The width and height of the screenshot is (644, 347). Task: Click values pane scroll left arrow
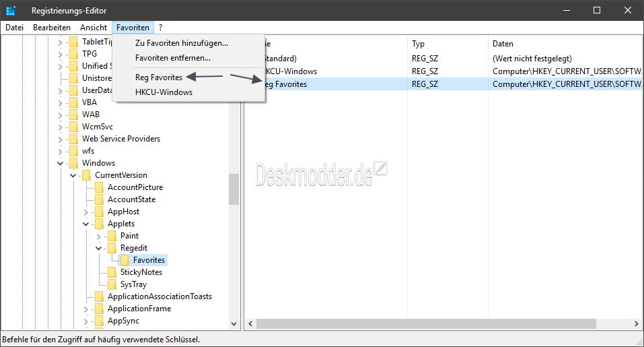pos(250,324)
